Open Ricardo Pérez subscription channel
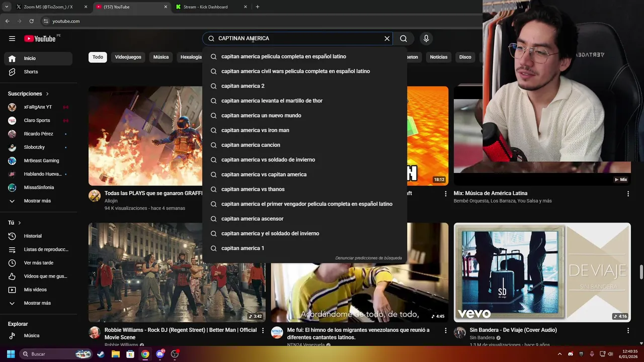 point(38,134)
